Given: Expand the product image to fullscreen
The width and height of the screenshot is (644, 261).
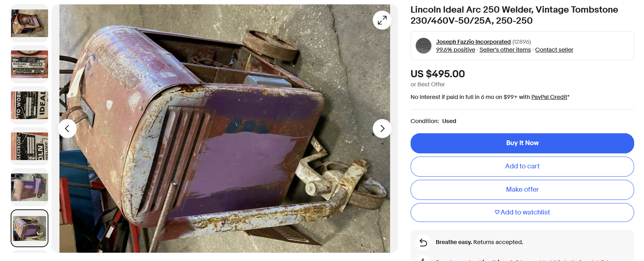Looking at the screenshot, I should 382,20.
